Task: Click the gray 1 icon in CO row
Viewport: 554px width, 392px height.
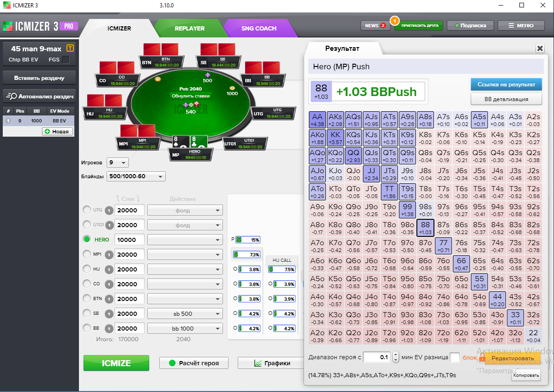Action: tap(109, 284)
